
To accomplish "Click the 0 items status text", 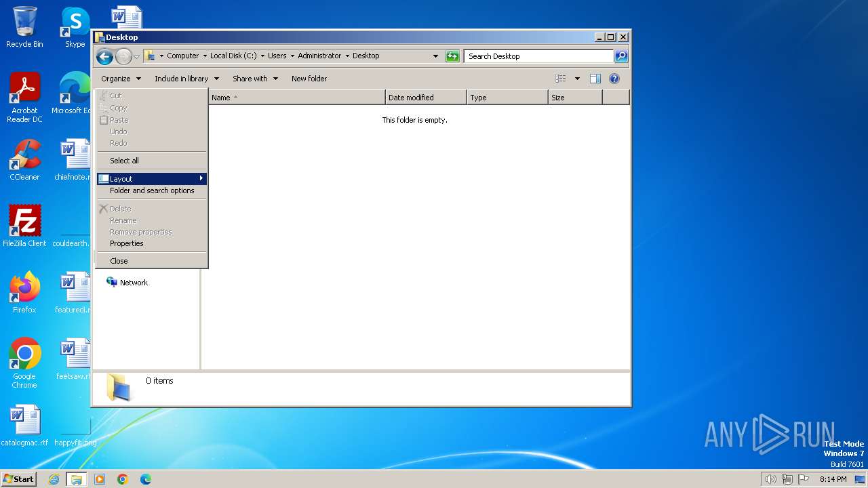I will [159, 381].
